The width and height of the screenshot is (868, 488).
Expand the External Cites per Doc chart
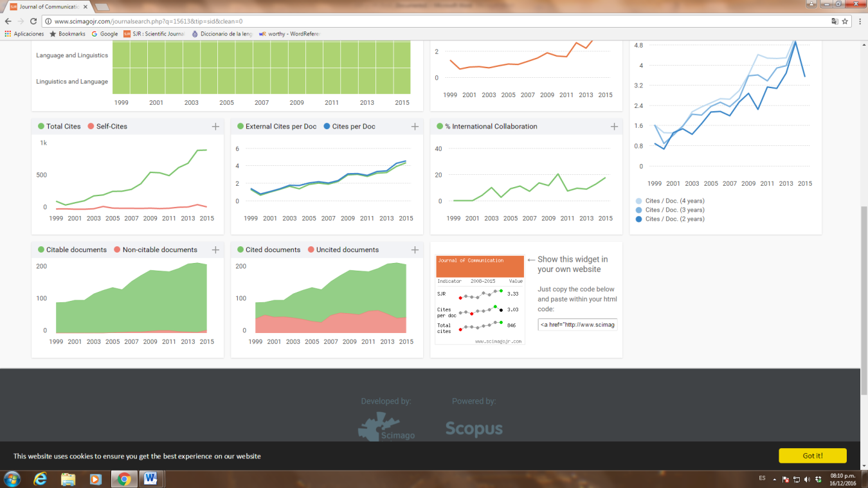pyautogui.click(x=415, y=127)
